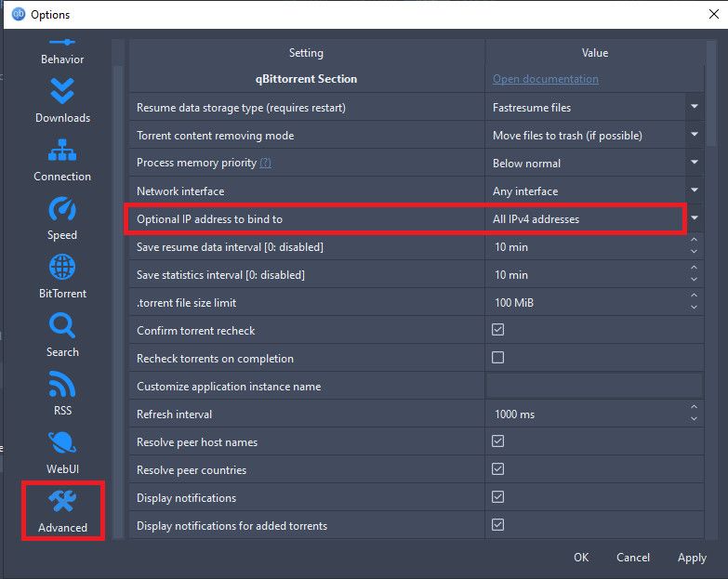This screenshot has height=579, width=728.
Task: Select the RSS feed icon
Action: click(x=62, y=384)
